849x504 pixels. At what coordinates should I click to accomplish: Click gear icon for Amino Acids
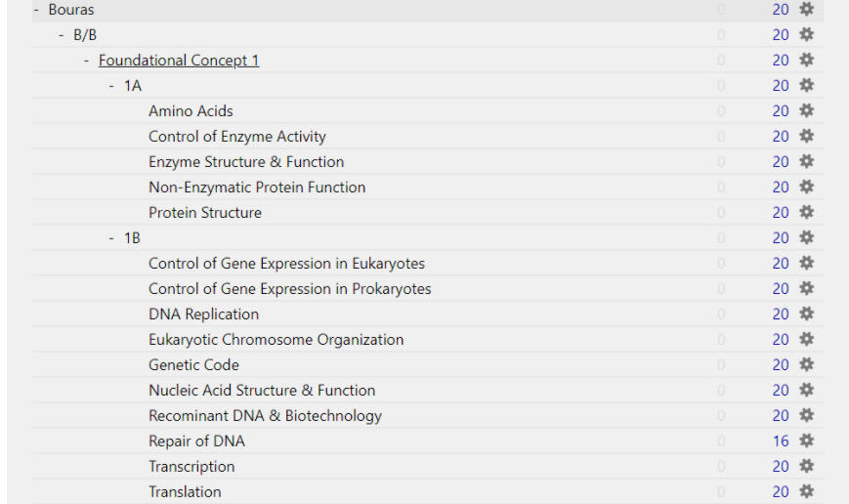(x=806, y=110)
